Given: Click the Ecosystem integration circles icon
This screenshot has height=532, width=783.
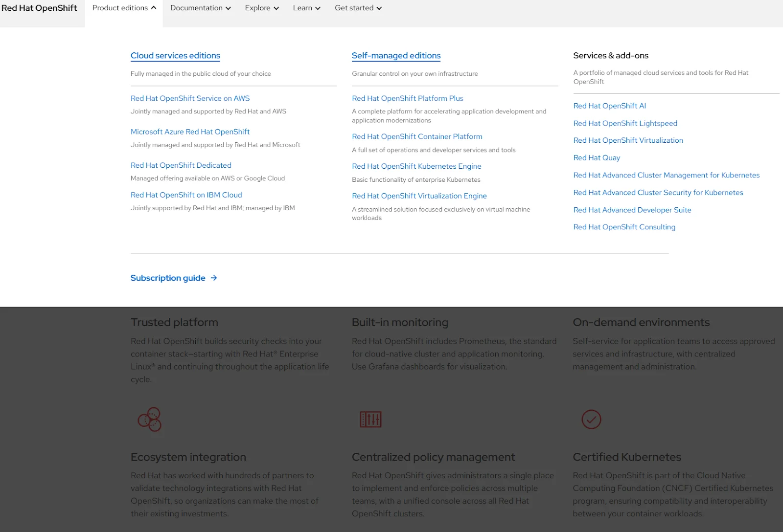Looking at the screenshot, I should 150,419.
